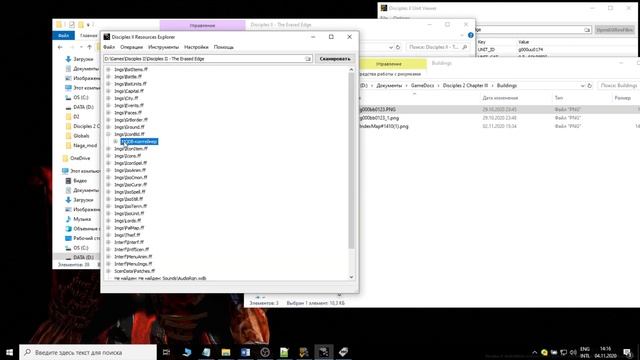Click the Resources Explorer vertical scrollbar thumb
This screenshot has height=360, width=640.
tap(351, 160)
